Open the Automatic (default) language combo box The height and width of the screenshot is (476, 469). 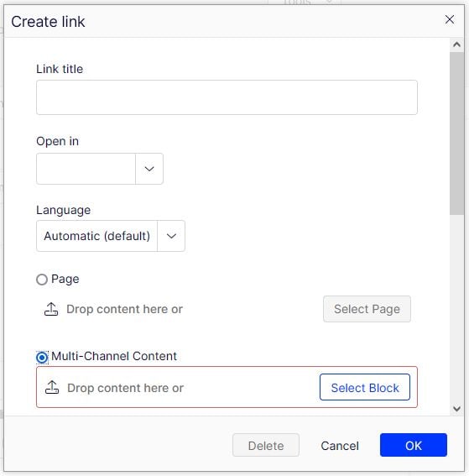tap(111, 236)
